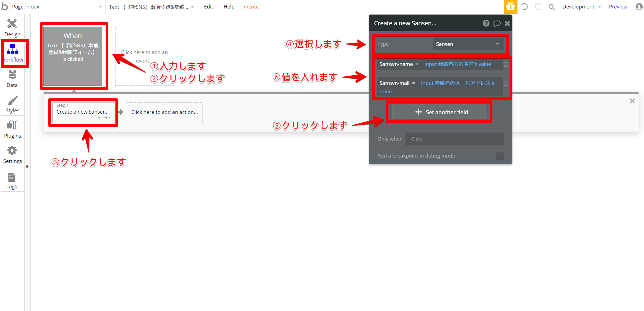Image resolution: width=644 pixels, height=311 pixels.
Task: Click here to add an event box
Action: [x=144, y=56]
